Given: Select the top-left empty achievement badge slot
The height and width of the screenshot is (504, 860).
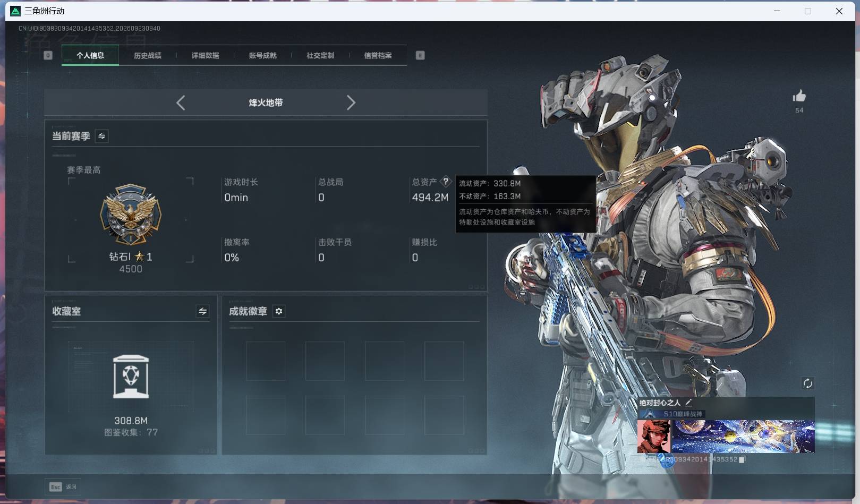Looking at the screenshot, I should click(x=266, y=361).
